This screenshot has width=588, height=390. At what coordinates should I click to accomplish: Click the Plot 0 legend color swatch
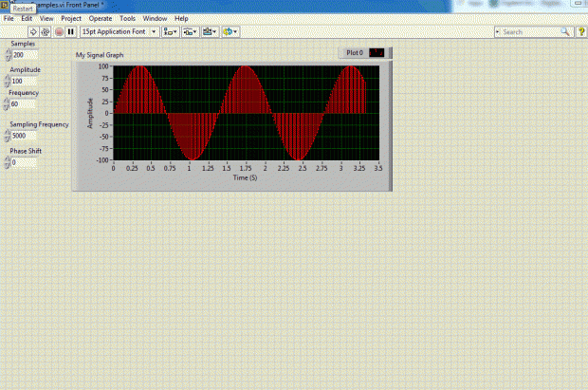(x=377, y=52)
